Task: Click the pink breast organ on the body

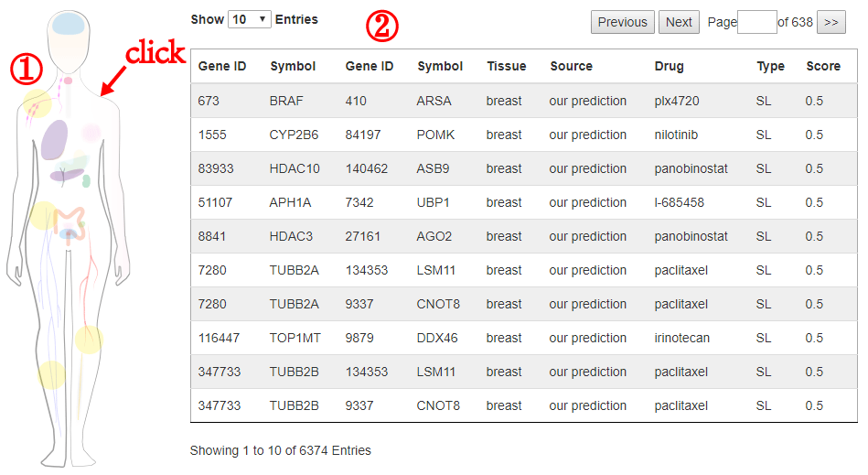Action: tap(91, 133)
